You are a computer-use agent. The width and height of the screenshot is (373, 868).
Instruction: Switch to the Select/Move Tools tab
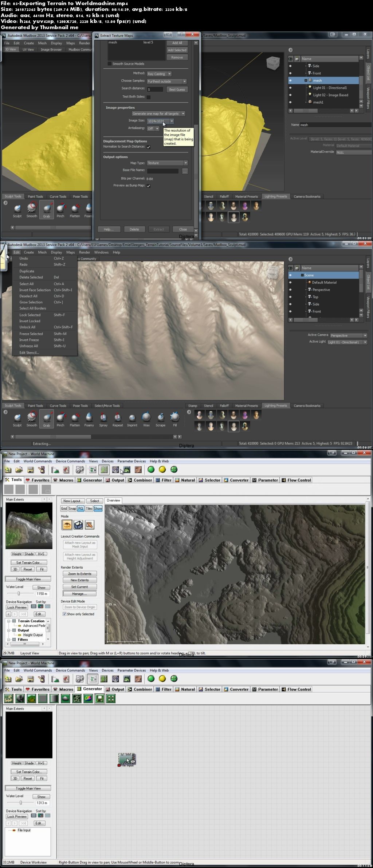pyautogui.click(x=107, y=406)
